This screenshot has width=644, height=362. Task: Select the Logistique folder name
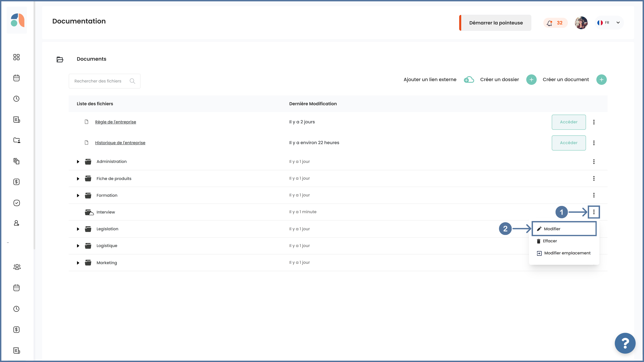click(107, 246)
